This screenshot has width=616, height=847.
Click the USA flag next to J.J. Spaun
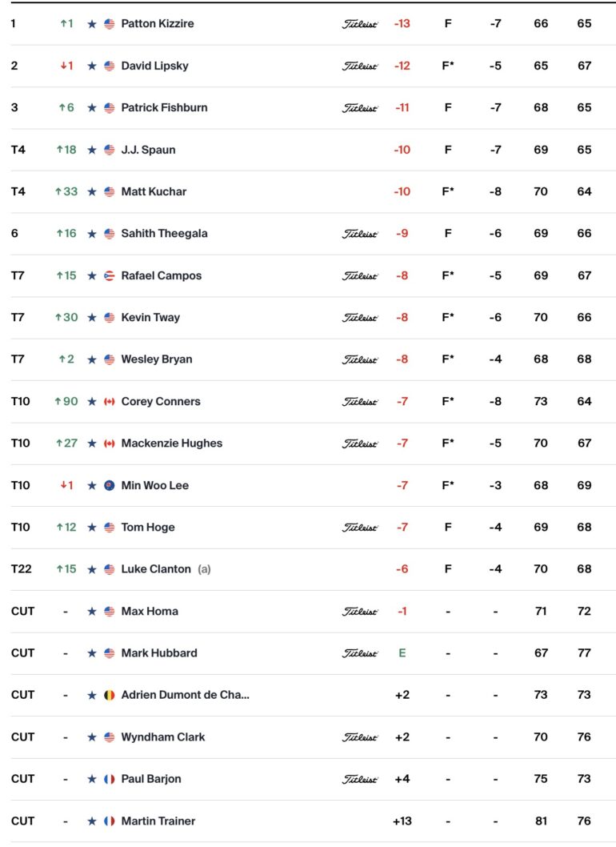(x=109, y=150)
